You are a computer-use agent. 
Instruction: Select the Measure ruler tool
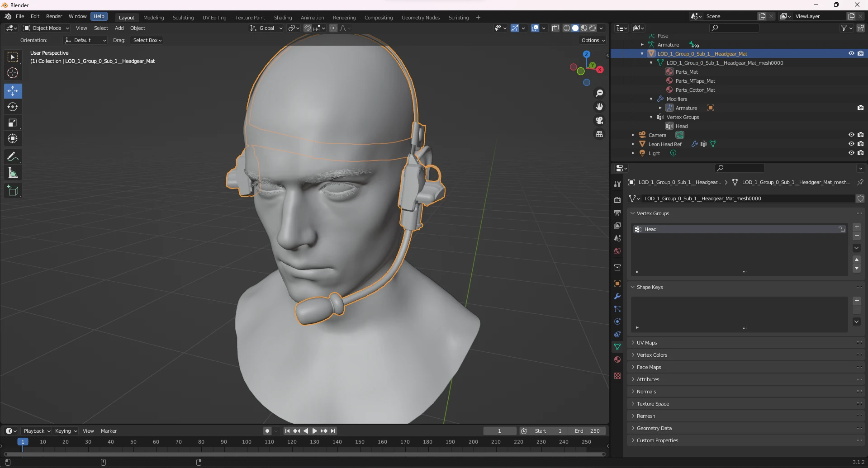(x=13, y=173)
